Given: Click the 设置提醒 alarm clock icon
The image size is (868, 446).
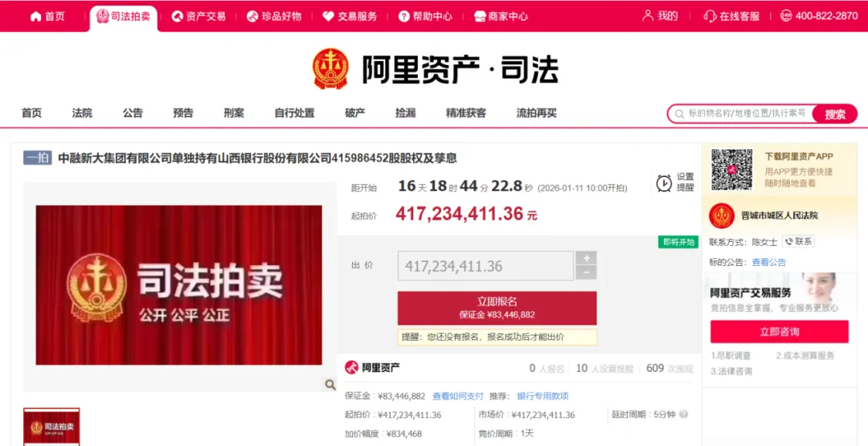Looking at the screenshot, I should 664,183.
